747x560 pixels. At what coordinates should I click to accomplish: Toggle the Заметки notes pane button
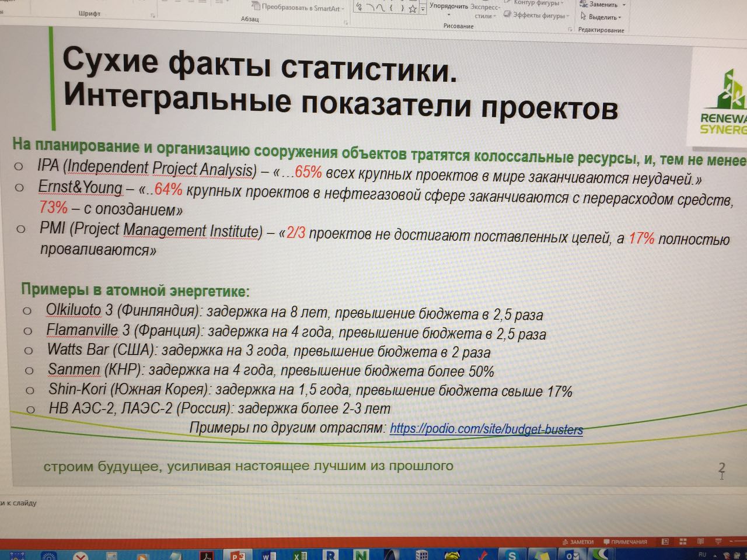point(577,542)
